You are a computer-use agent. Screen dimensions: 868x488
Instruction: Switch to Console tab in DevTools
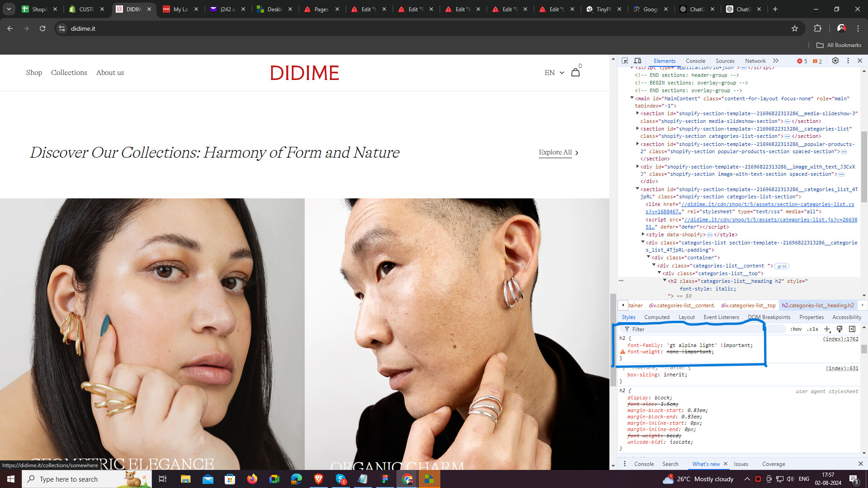click(695, 61)
